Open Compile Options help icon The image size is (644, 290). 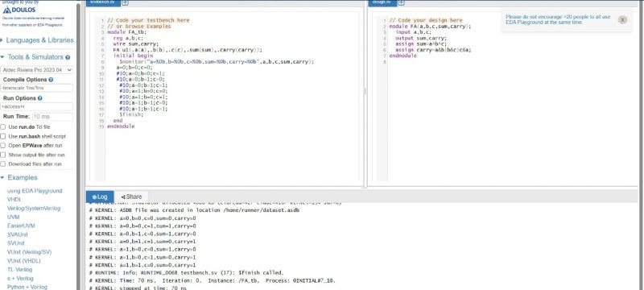pyautogui.click(x=51, y=80)
